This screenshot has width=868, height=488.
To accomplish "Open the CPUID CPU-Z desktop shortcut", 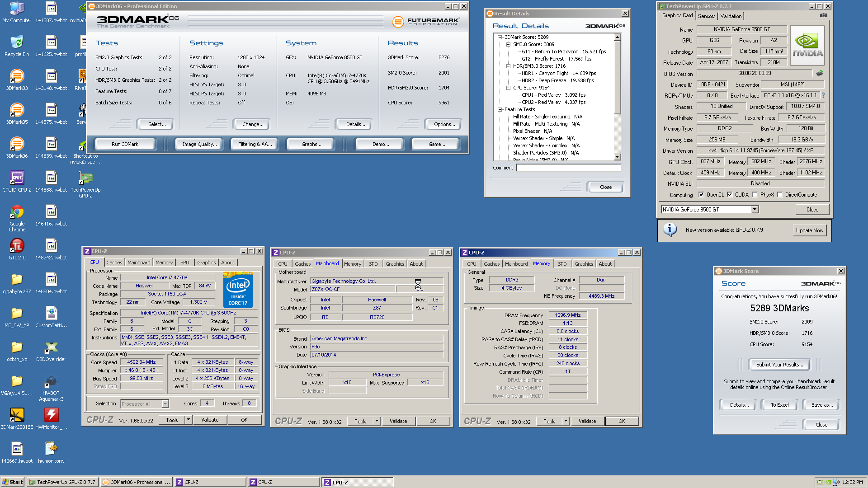I will pos(17,182).
